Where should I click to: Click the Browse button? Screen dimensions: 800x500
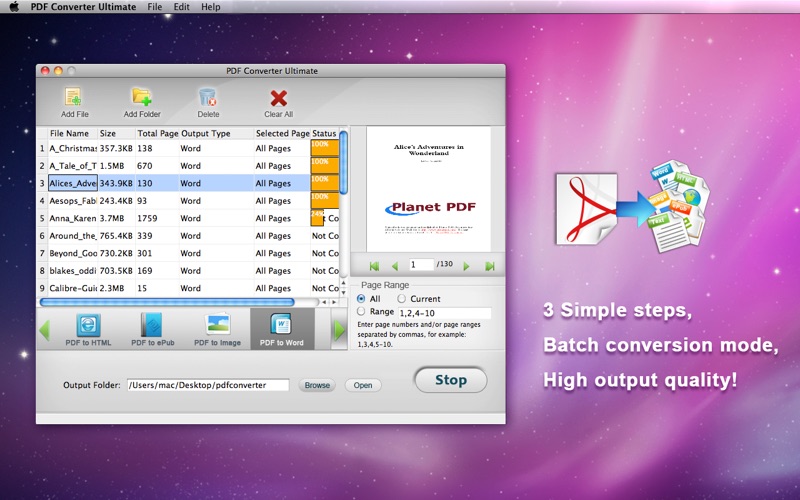click(317, 385)
